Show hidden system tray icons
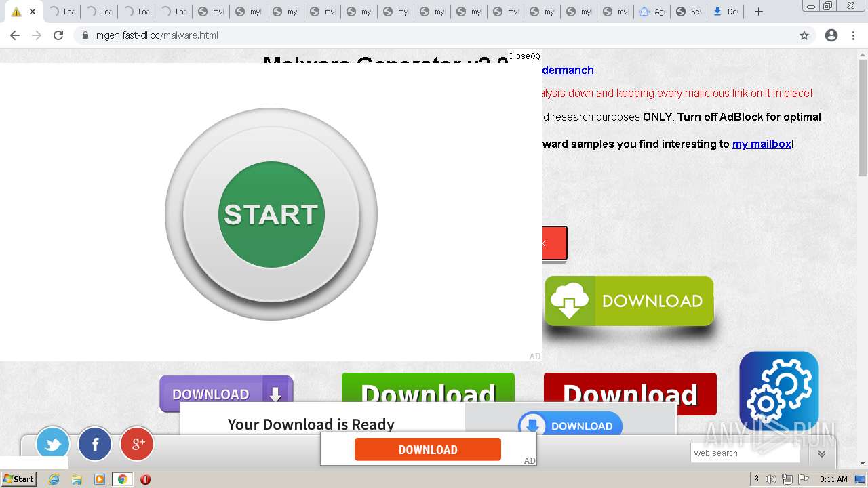 pyautogui.click(x=756, y=479)
